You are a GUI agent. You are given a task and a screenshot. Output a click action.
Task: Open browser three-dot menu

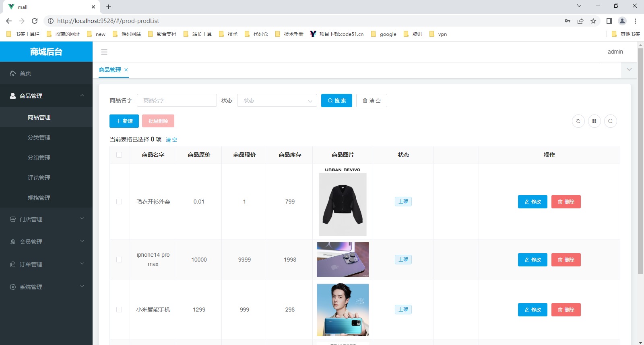635,21
